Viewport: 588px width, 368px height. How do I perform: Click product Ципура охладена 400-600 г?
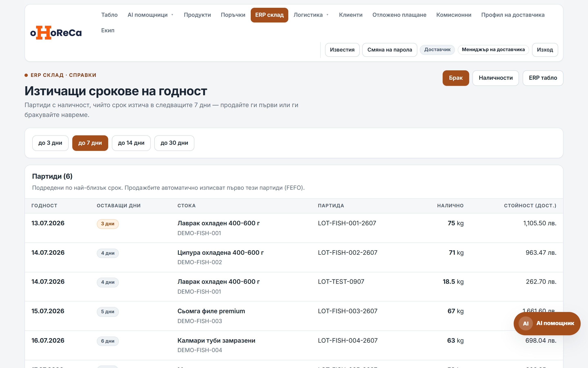point(220,252)
